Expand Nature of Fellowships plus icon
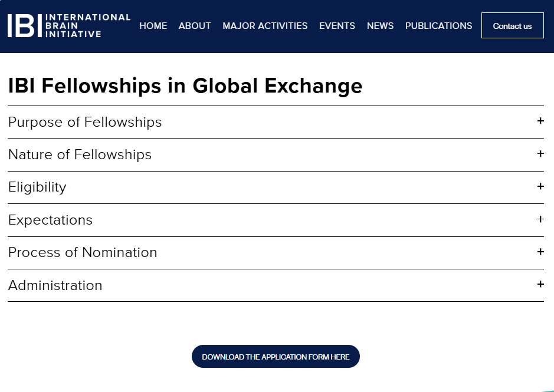The height and width of the screenshot is (392, 554). (540, 154)
